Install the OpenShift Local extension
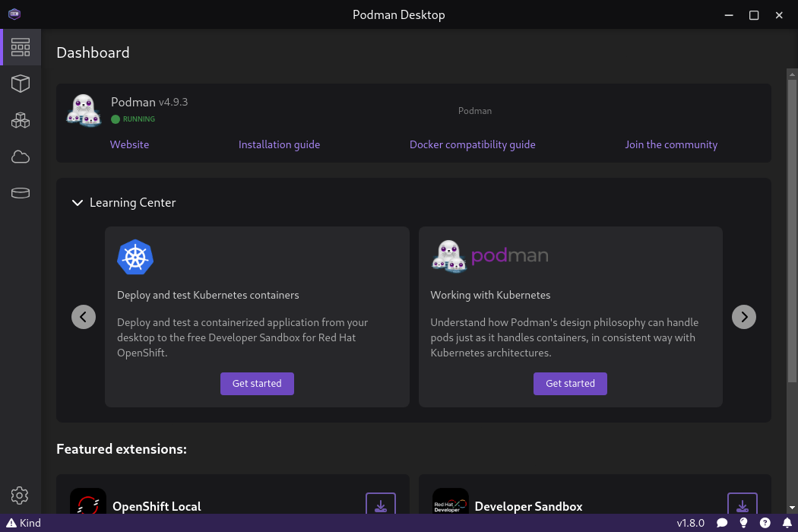Screen dimensions: 798x532 coord(381,505)
